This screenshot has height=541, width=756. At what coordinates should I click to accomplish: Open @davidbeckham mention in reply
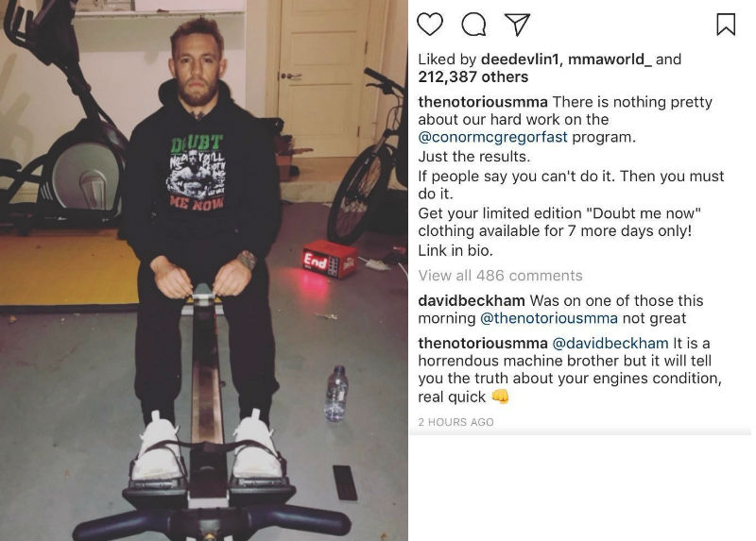tap(610, 344)
